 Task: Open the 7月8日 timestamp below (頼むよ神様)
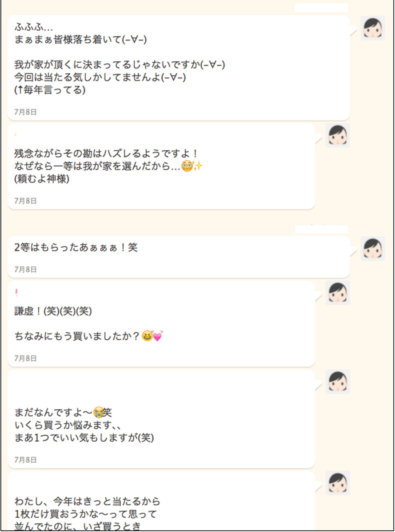click(26, 201)
